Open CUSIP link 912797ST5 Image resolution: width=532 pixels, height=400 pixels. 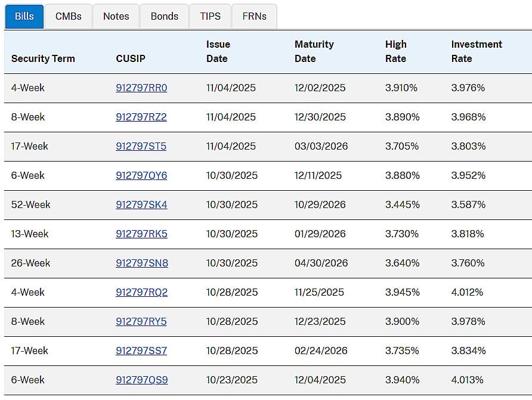[x=141, y=146]
